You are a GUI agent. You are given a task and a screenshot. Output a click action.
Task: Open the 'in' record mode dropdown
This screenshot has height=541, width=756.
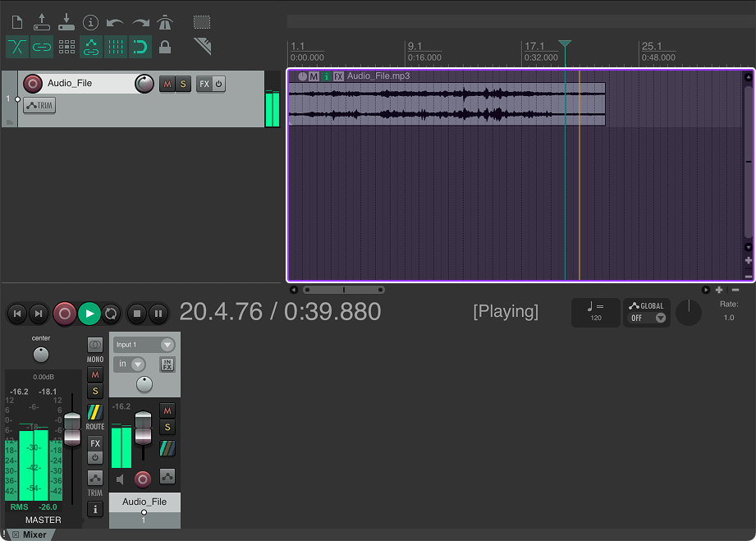130,364
